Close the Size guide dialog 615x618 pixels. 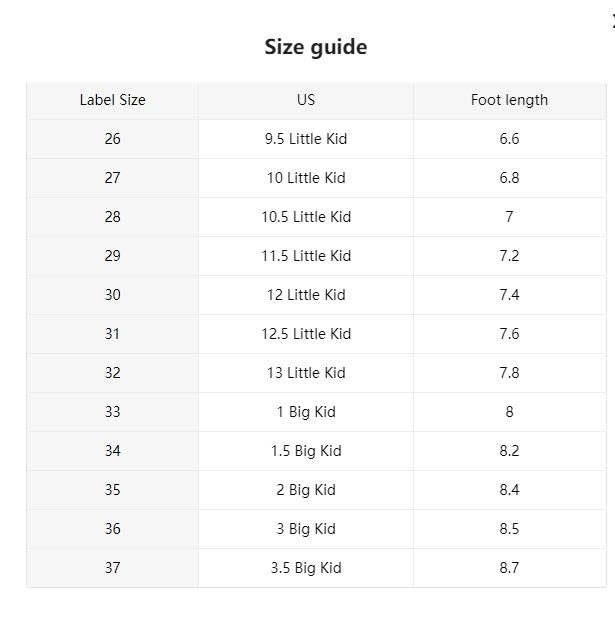coord(611,22)
